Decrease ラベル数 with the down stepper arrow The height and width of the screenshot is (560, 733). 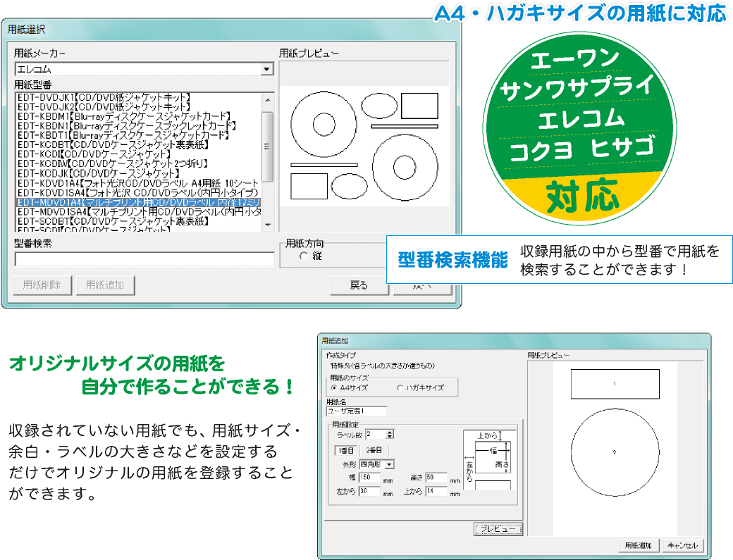[x=390, y=437]
